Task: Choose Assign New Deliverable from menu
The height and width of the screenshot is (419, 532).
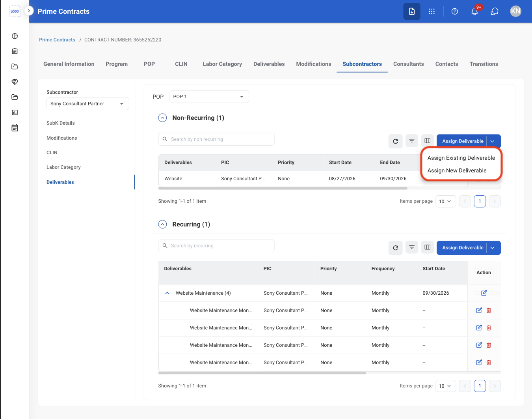Action: tap(457, 170)
